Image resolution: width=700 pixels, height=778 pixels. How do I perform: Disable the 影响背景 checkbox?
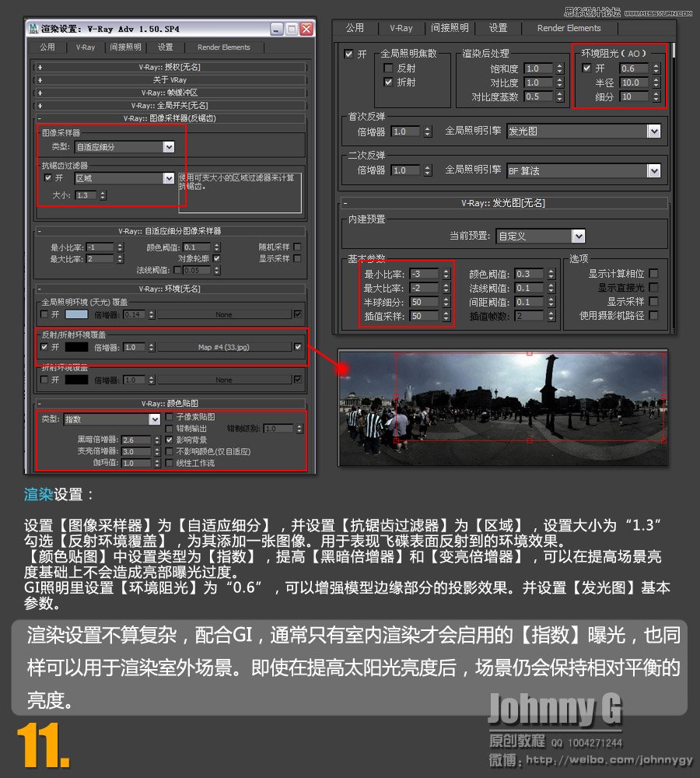click(169, 439)
